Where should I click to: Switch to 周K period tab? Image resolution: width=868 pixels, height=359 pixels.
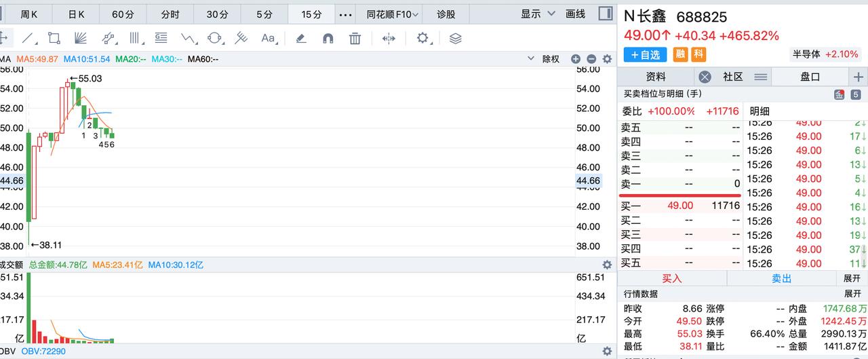(x=28, y=14)
